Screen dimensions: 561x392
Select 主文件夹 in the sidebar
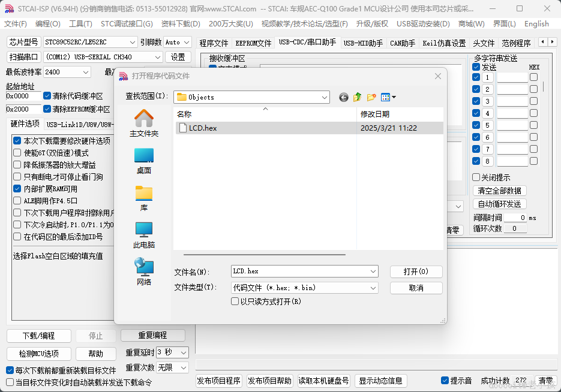point(143,123)
